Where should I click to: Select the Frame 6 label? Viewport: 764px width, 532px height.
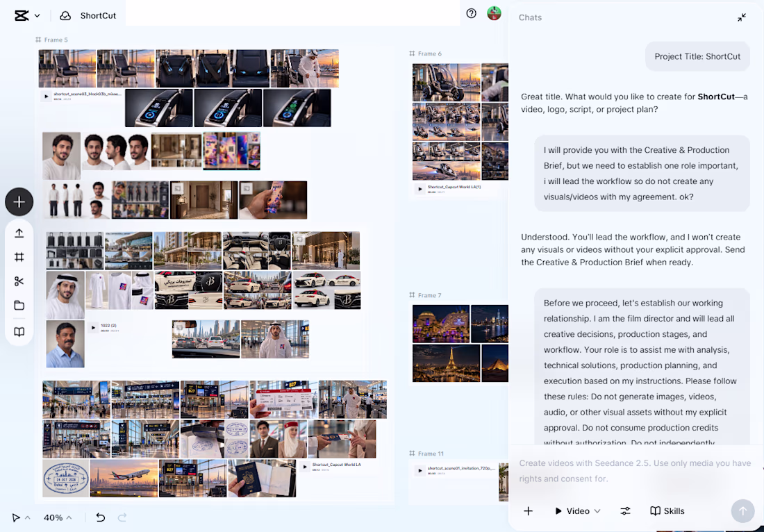(425, 53)
